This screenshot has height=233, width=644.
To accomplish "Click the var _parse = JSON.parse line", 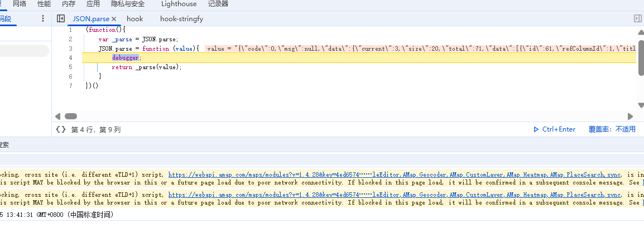I will (138, 40).
